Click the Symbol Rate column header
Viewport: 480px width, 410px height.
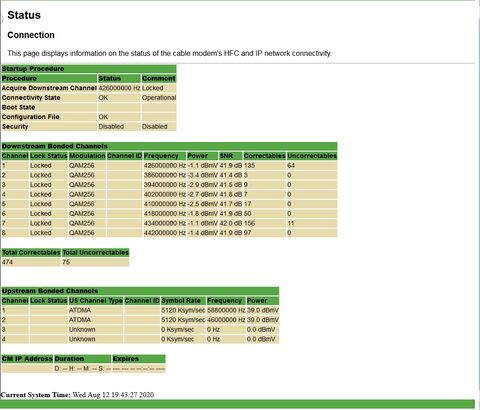coord(181,301)
